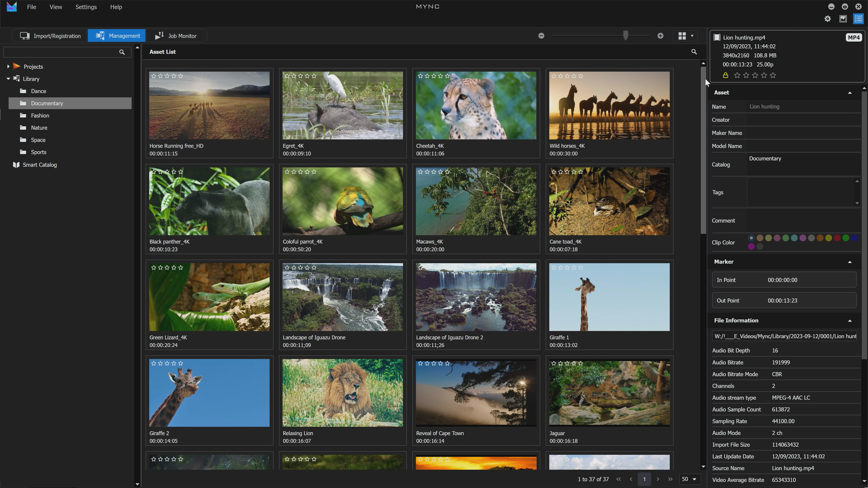The width and height of the screenshot is (868, 488).
Task: Click the sidebar search magnifier icon
Action: point(122,52)
